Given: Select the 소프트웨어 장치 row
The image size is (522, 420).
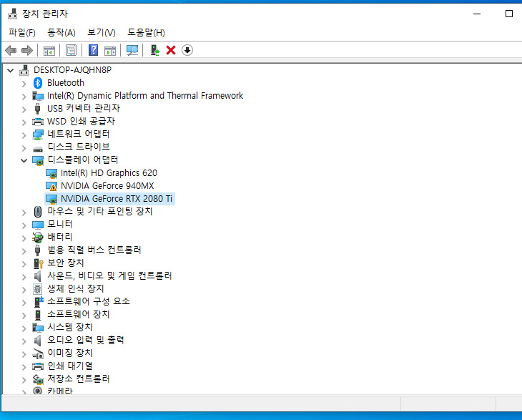Looking at the screenshot, I should tap(79, 314).
